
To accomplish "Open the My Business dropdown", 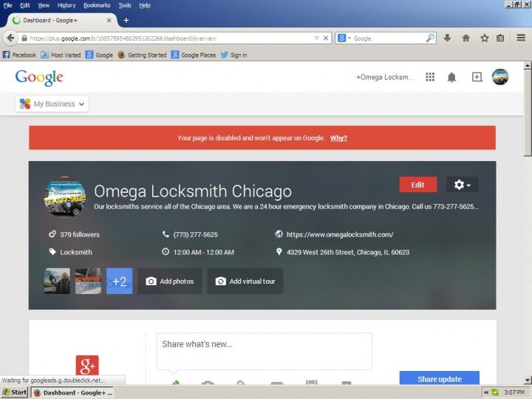I will (52, 104).
